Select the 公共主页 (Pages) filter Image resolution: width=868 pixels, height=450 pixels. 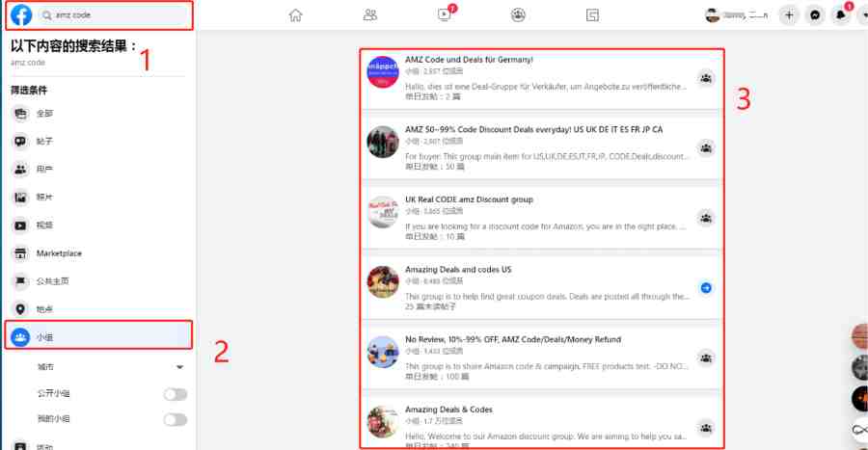click(x=98, y=280)
